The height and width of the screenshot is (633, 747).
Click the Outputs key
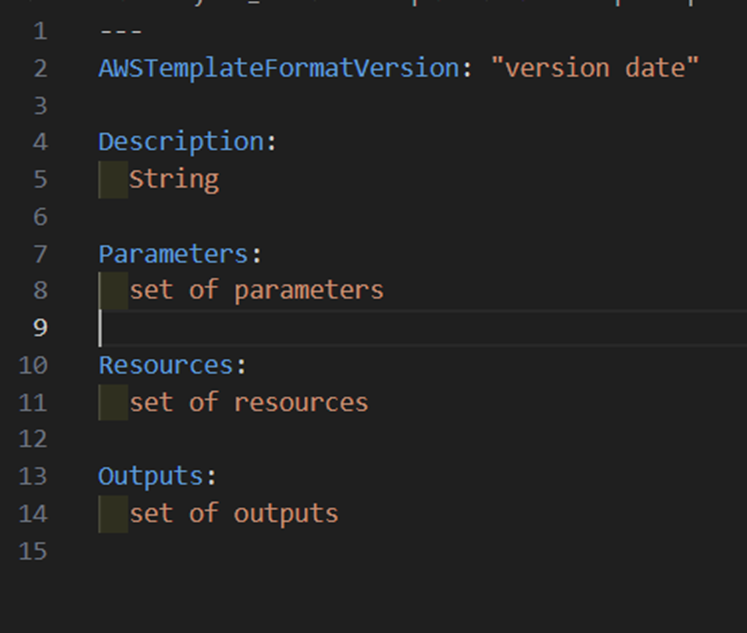click(151, 477)
